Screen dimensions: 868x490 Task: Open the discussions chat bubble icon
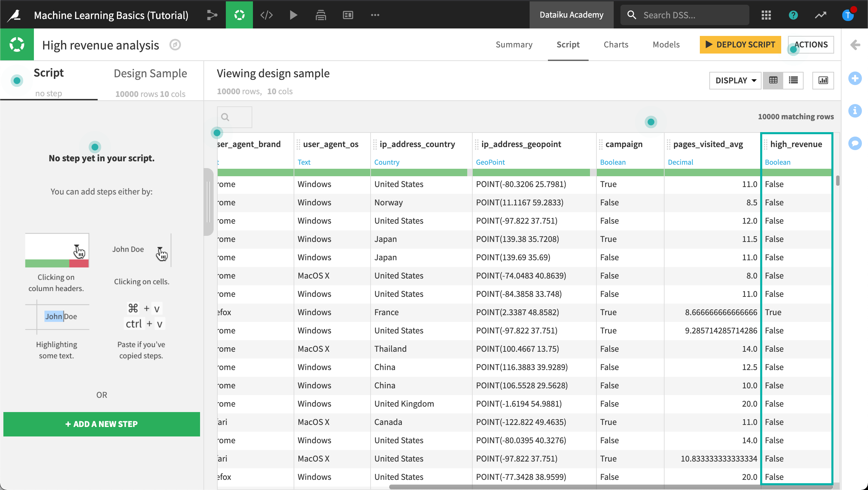coord(855,143)
